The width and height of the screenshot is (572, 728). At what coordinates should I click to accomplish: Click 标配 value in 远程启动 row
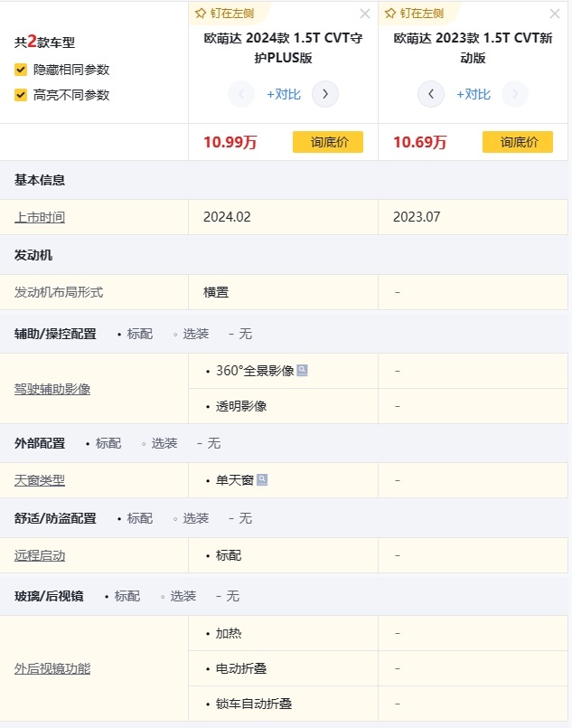[229, 555]
